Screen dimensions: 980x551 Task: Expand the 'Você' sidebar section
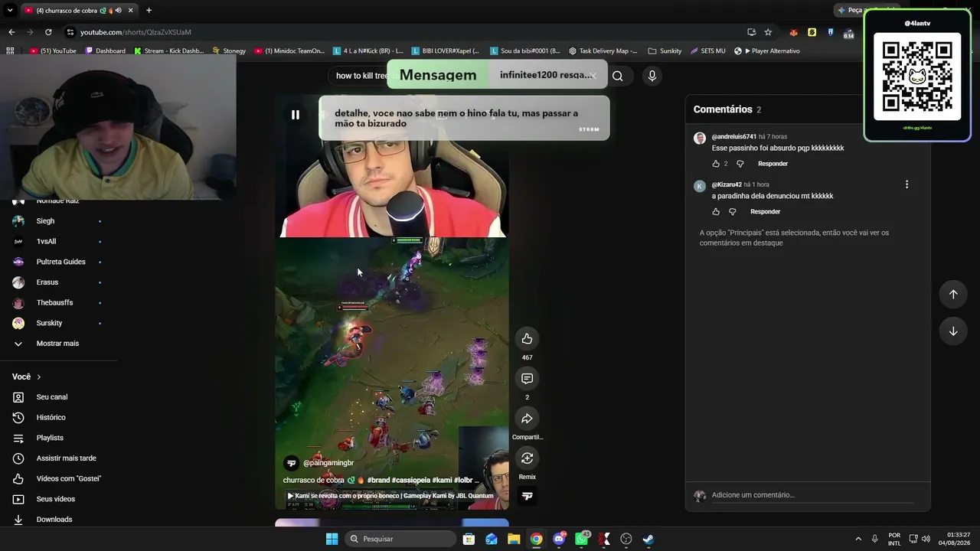coord(27,377)
